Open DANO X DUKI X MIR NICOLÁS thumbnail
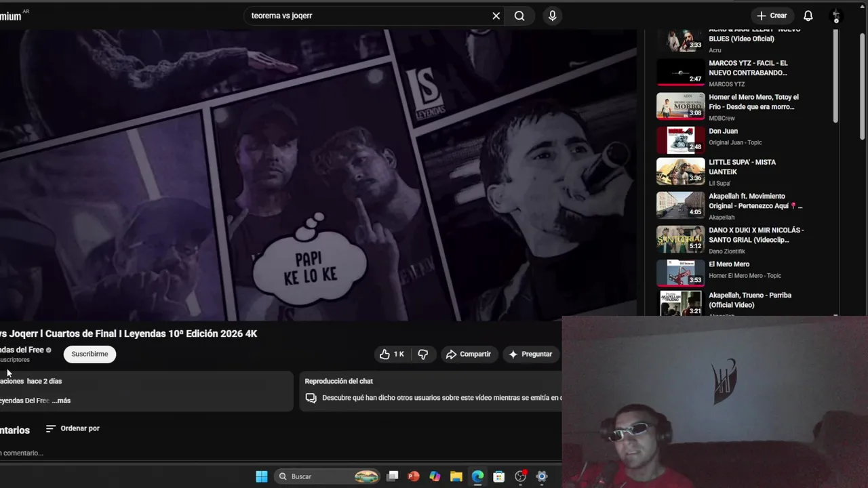This screenshot has width=868, height=488. point(680,239)
